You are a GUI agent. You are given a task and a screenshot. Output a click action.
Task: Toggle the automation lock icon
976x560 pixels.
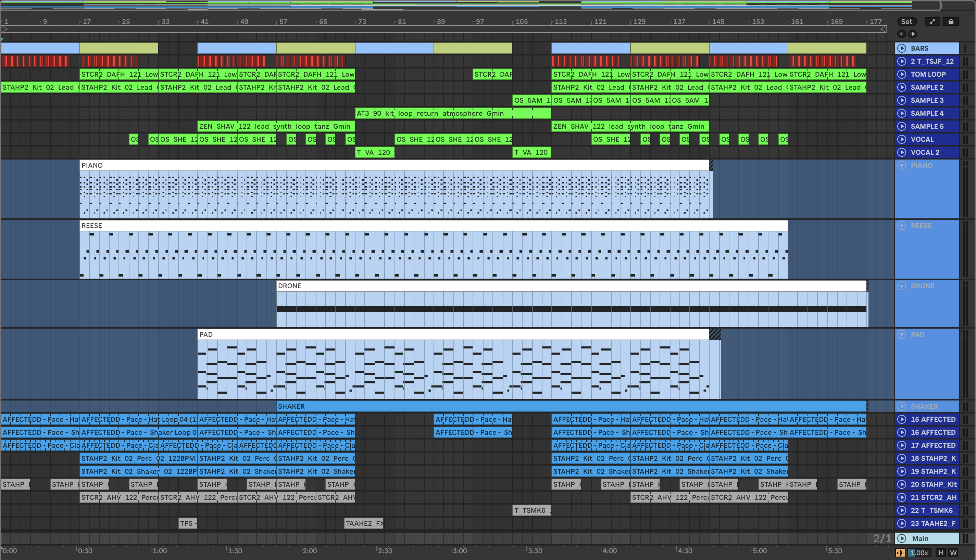(x=951, y=22)
